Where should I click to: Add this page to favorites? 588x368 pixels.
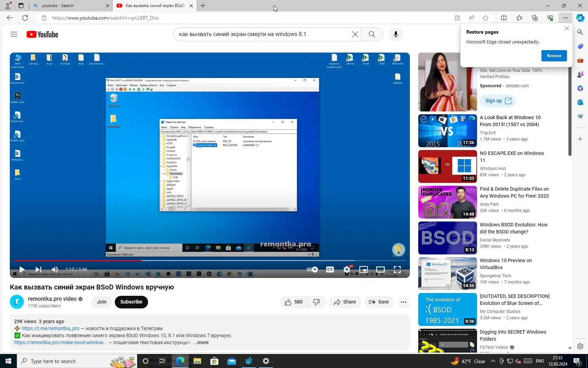[485, 18]
